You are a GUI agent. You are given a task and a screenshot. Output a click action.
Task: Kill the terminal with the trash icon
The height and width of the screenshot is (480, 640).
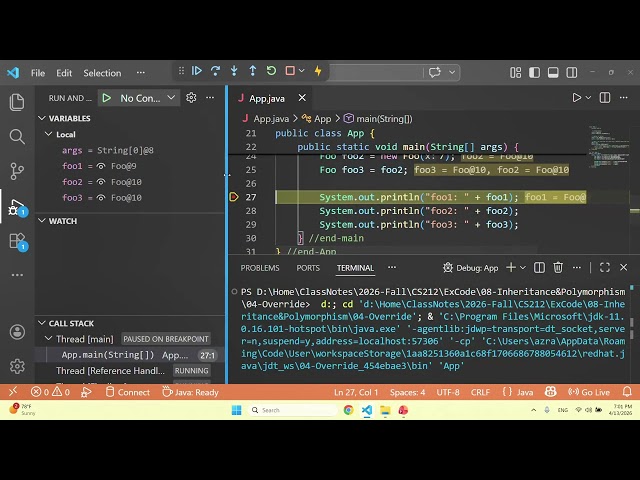click(558, 267)
